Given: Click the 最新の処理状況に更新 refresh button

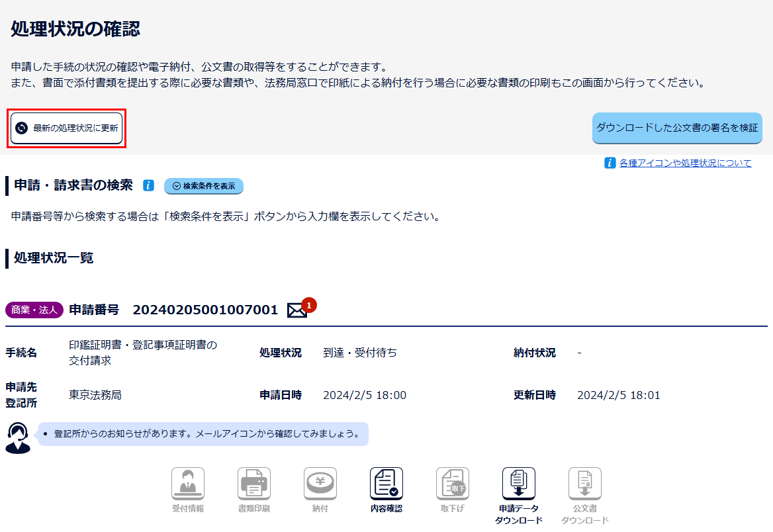Looking at the screenshot, I should coord(66,128).
